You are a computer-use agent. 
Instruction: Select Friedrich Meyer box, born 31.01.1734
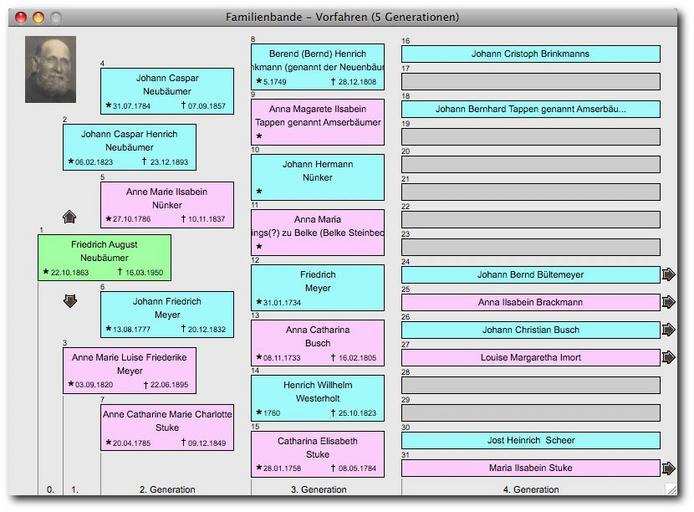coord(318,288)
